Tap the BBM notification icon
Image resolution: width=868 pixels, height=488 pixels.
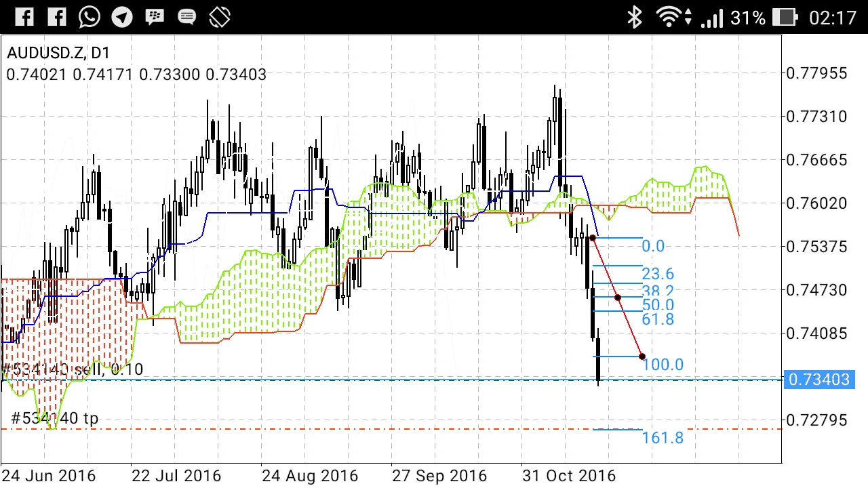155,17
